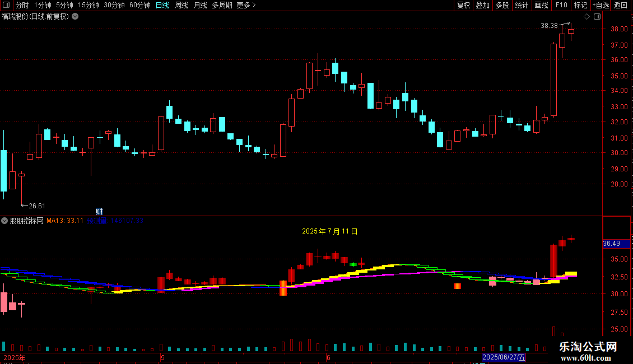Click the MA13: 33.11 indicator value
Image resolution: width=633 pixels, height=364 pixels.
65,221
